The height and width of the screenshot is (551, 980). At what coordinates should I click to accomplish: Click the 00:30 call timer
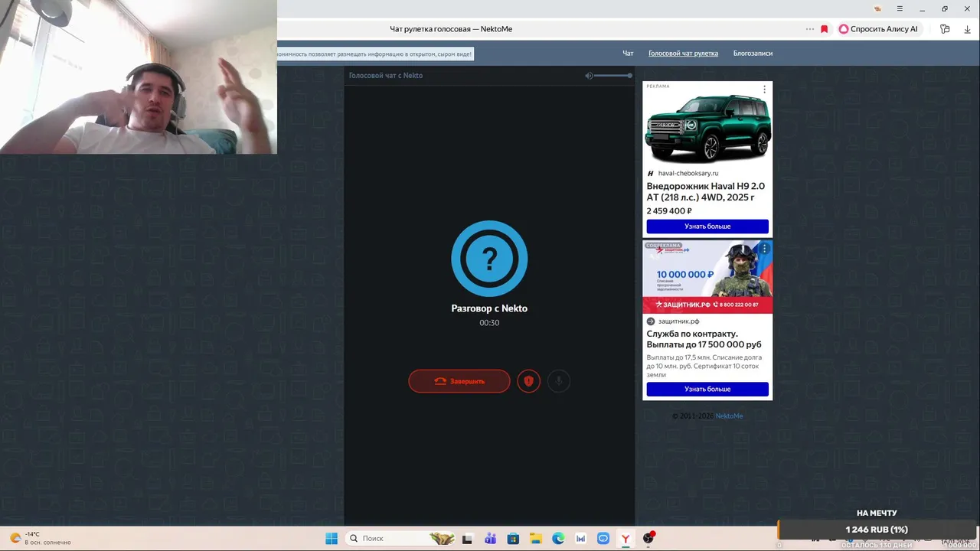point(489,323)
